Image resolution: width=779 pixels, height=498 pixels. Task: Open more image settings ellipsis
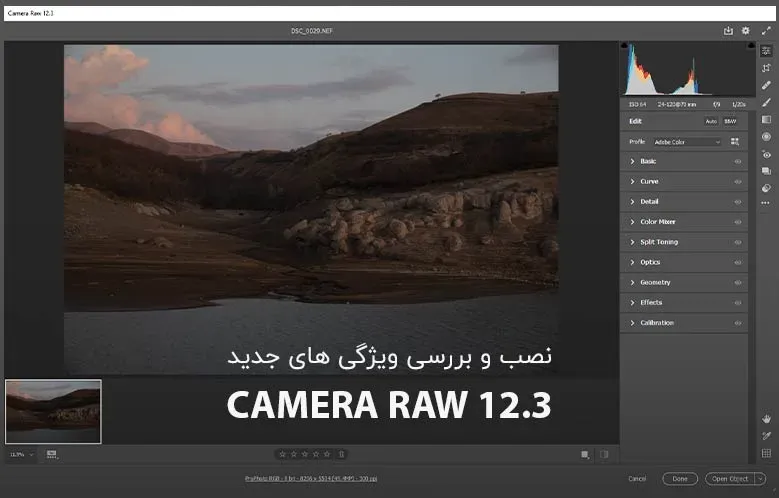[x=766, y=203]
